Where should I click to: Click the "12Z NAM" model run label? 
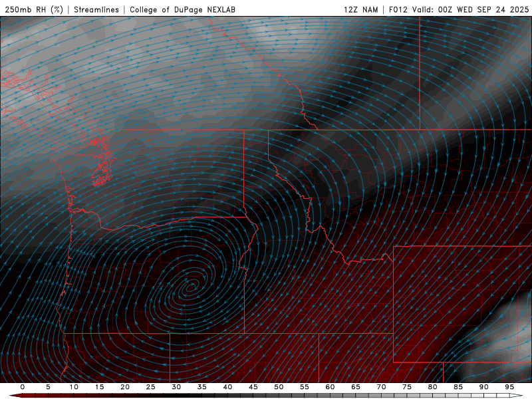360,9
